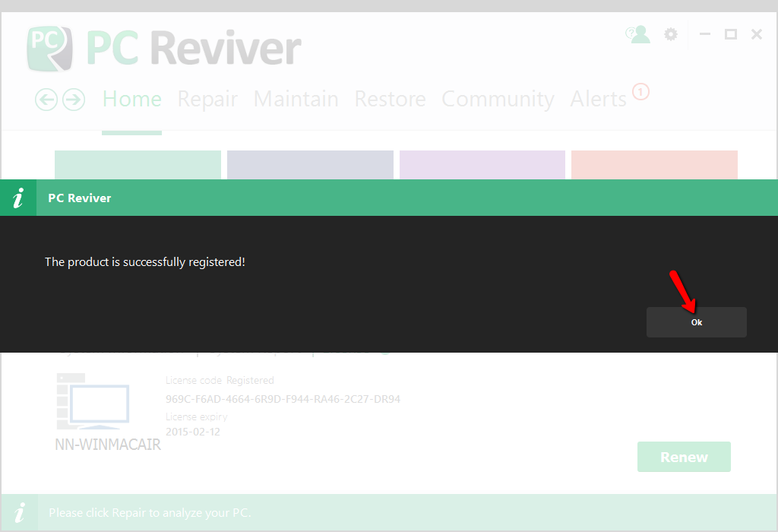Image resolution: width=778 pixels, height=532 pixels.
Task: Open settings via the gear icon
Action: [x=670, y=34]
